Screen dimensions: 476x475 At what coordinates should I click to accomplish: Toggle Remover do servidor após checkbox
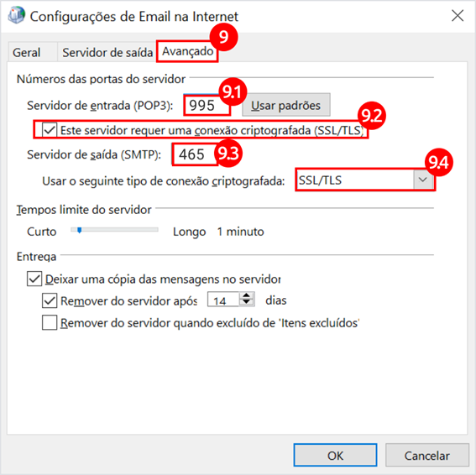click(x=50, y=300)
